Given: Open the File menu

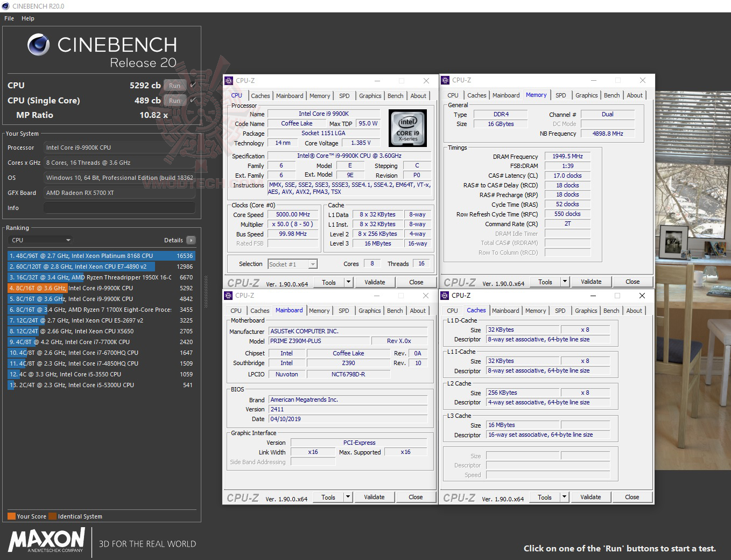Looking at the screenshot, I should click(x=9, y=18).
